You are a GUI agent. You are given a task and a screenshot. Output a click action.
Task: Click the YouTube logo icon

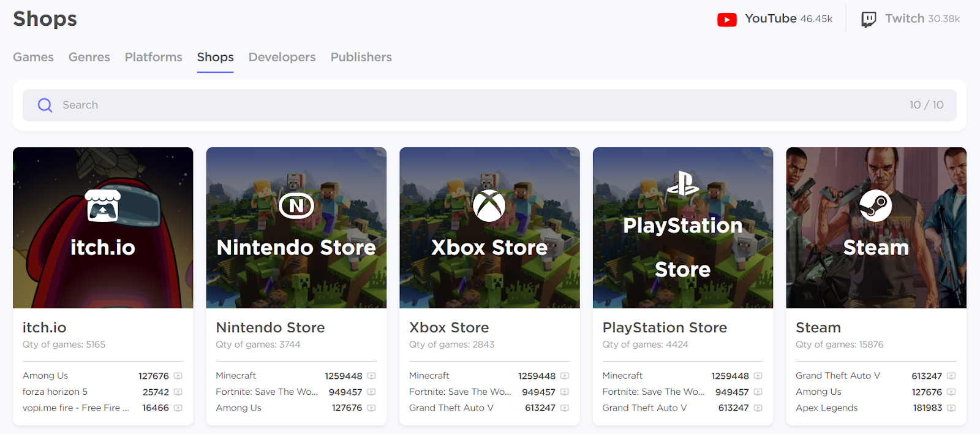727,20
